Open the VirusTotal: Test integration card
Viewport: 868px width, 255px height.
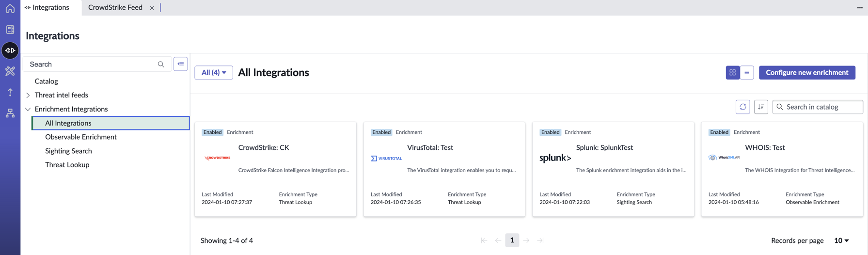point(444,169)
